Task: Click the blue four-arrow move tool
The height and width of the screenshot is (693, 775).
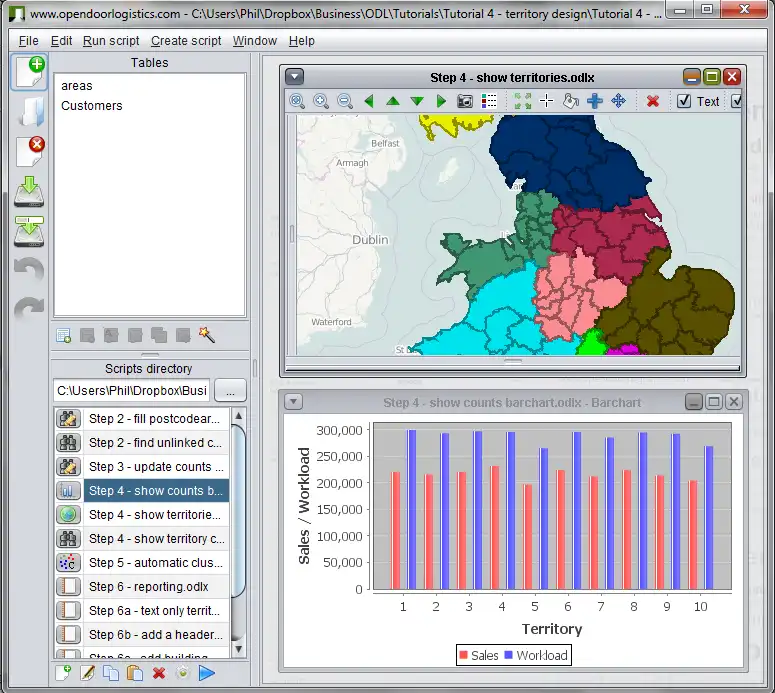Action: [618, 101]
